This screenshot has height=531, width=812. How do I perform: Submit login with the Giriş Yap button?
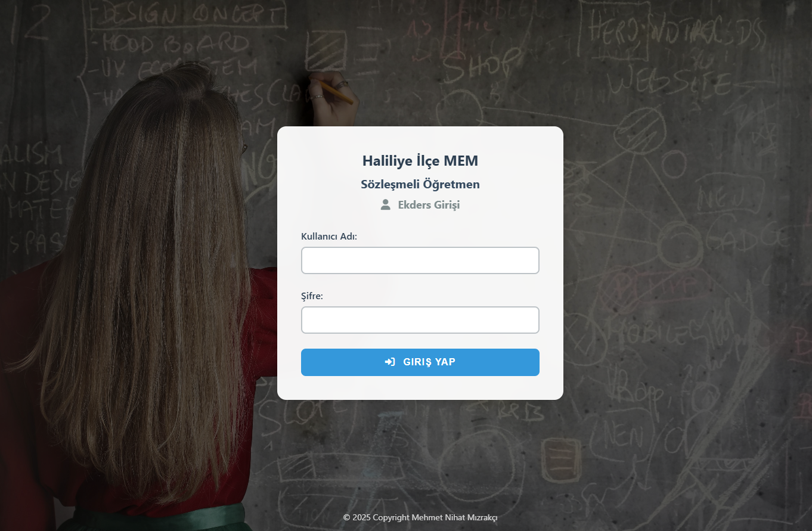pos(420,362)
